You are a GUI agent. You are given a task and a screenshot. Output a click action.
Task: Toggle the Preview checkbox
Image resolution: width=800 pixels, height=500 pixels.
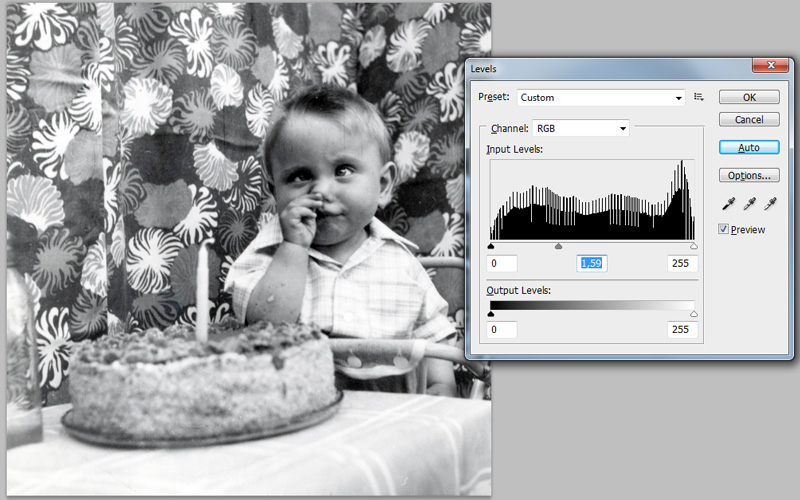point(724,229)
